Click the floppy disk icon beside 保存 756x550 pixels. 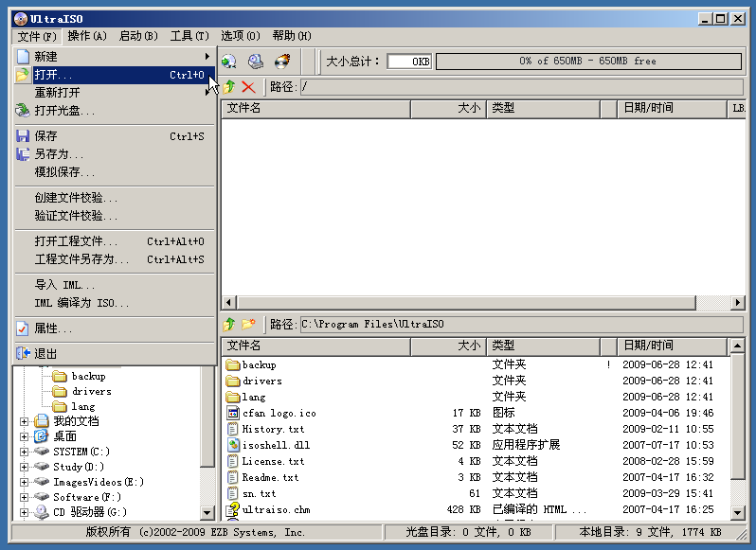(23, 135)
